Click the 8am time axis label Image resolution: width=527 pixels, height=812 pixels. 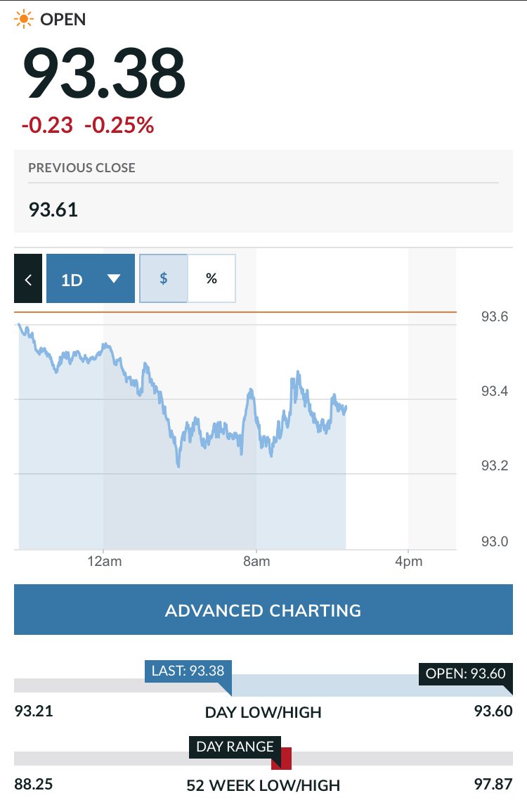coord(256,562)
